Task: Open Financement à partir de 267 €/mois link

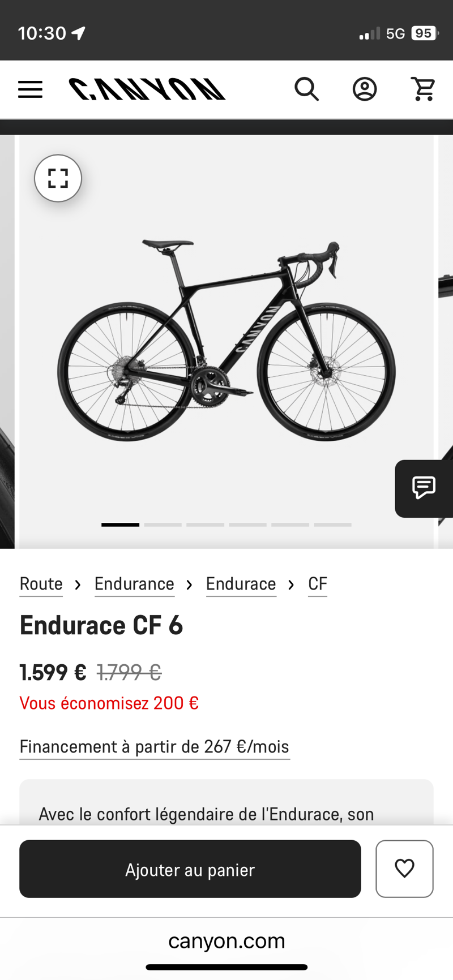Action: click(155, 747)
